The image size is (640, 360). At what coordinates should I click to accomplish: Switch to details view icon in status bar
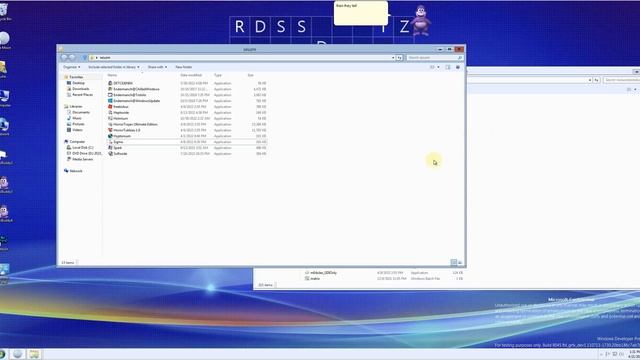454,262
